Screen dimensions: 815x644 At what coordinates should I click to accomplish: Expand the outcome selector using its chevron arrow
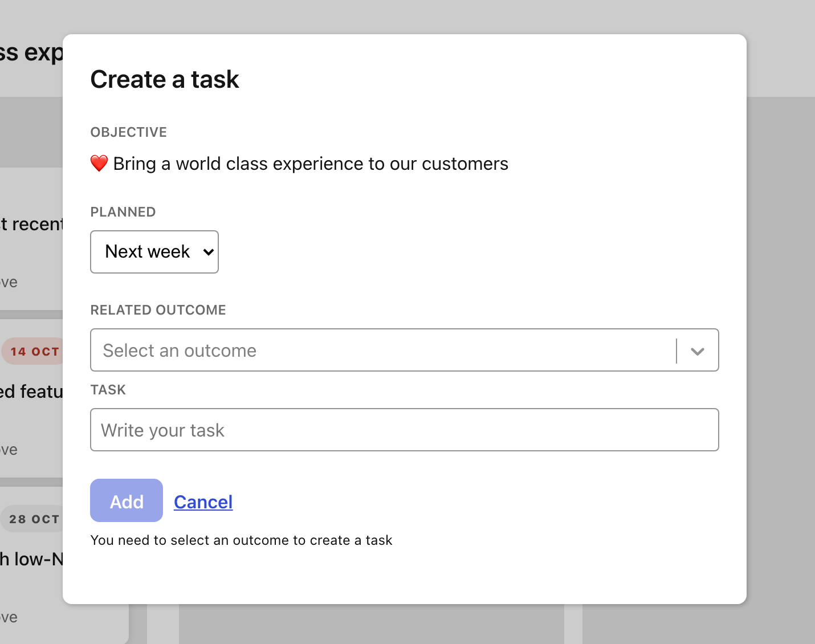pos(697,351)
